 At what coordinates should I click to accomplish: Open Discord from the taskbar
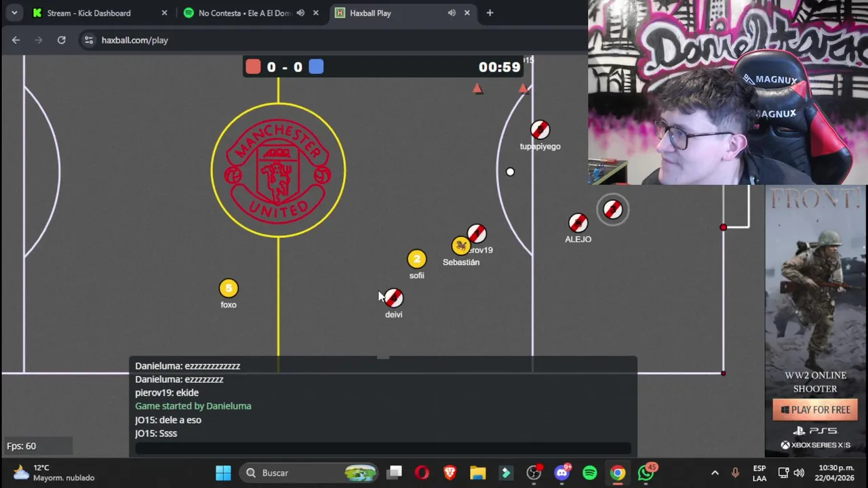pyautogui.click(x=562, y=472)
